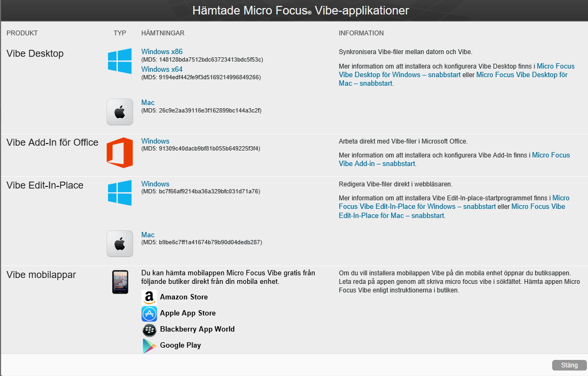Download Vibe Edit-In-Place for Windows
This screenshot has width=588, height=376.
pos(155,184)
